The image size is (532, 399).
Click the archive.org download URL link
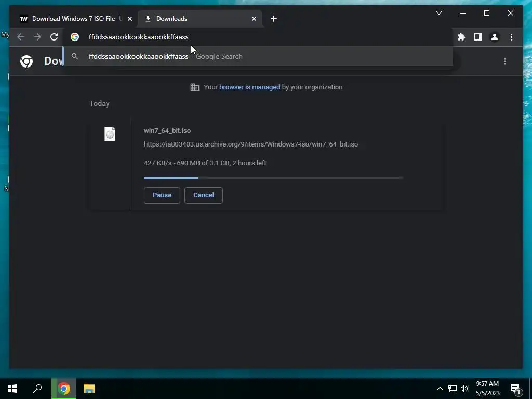251,144
